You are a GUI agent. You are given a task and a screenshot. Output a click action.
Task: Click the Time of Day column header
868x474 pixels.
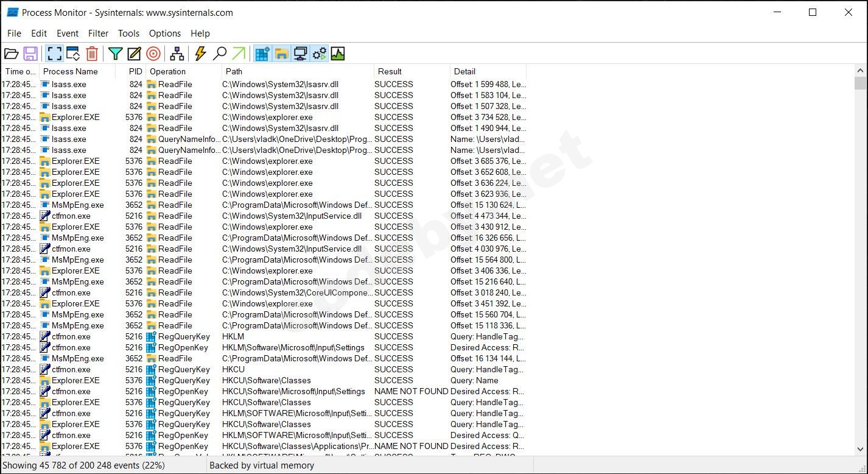click(20, 71)
